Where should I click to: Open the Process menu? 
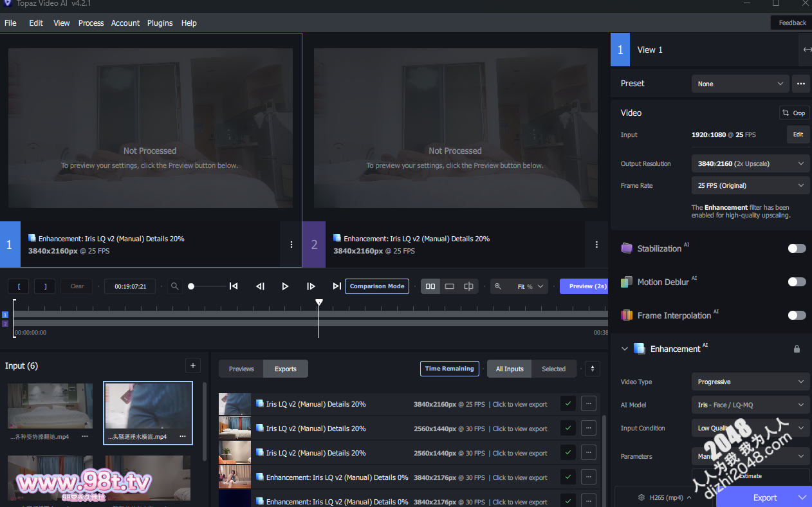click(91, 23)
